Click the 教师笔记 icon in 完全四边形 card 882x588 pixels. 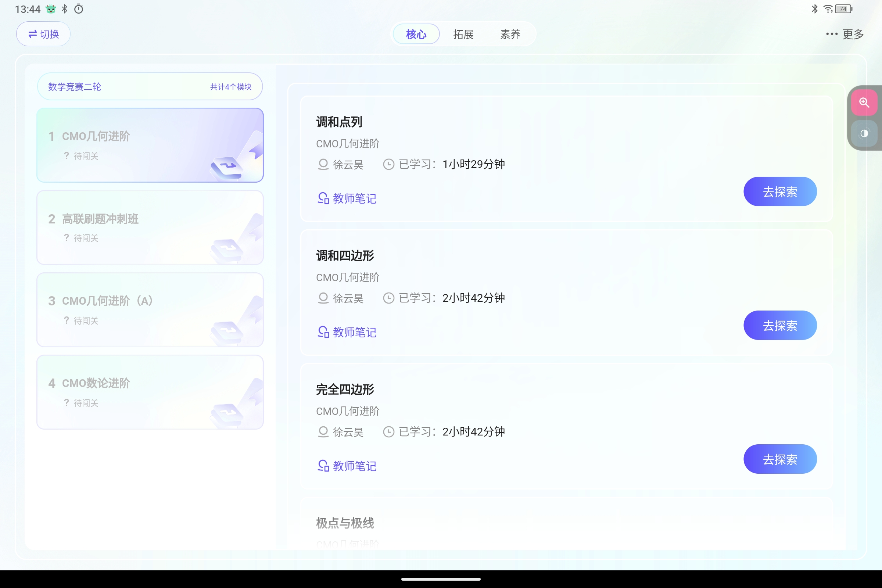coord(323,466)
